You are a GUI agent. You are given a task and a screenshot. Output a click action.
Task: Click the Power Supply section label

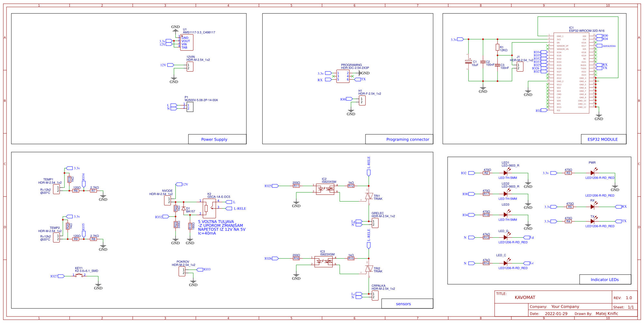pos(214,139)
